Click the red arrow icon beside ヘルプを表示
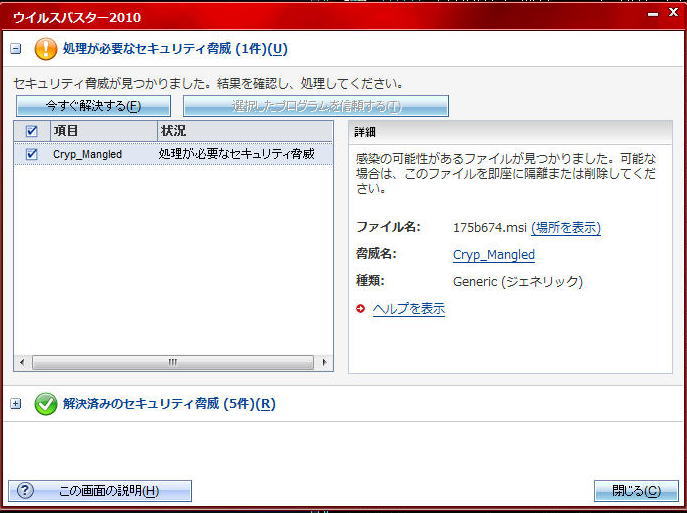This screenshot has width=687, height=513. pyautogui.click(x=360, y=309)
